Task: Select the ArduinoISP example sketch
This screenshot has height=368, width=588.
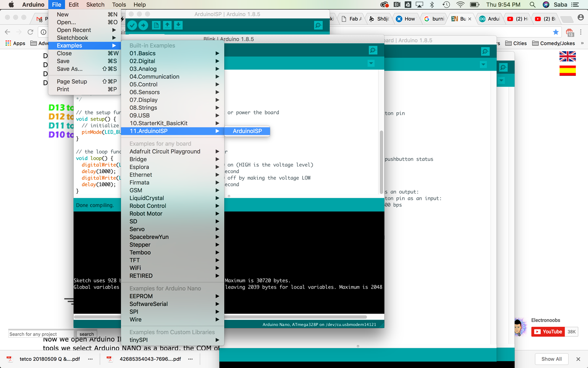Action: pos(247,131)
